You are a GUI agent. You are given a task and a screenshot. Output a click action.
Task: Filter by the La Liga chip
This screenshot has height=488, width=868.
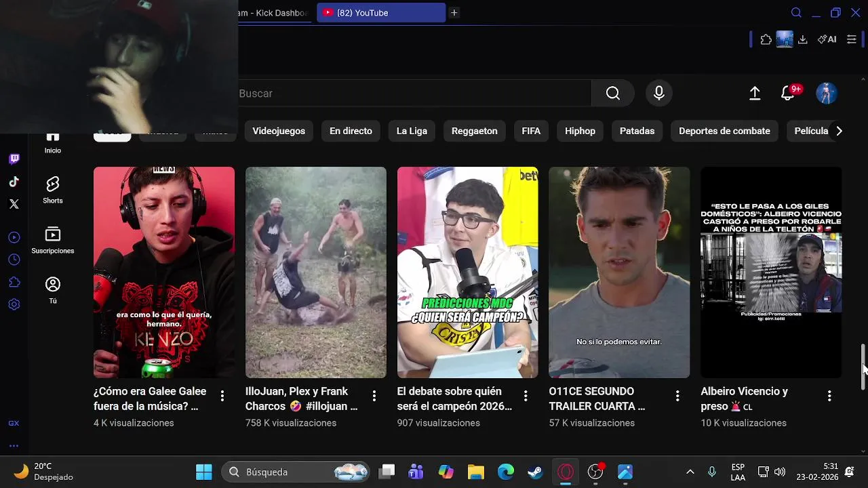(x=412, y=131)
